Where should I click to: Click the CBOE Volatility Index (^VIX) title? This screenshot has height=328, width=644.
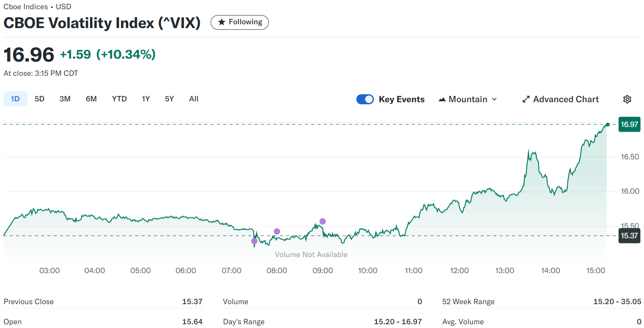(x=102, y=23)
